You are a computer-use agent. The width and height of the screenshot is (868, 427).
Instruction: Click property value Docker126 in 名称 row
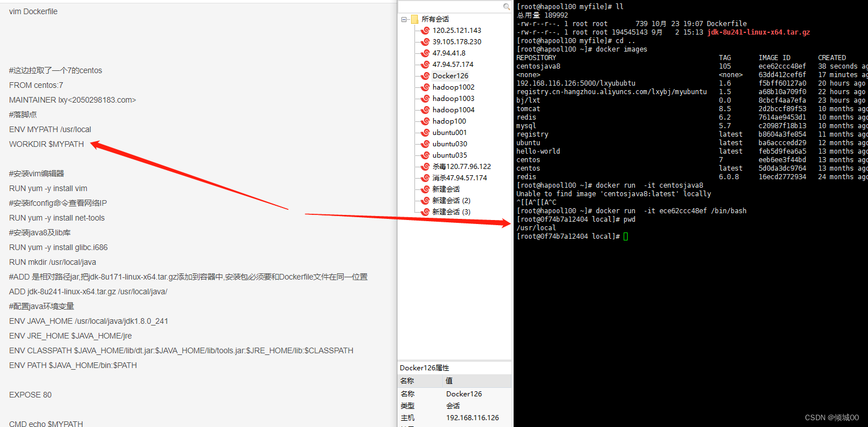point(464,394)
